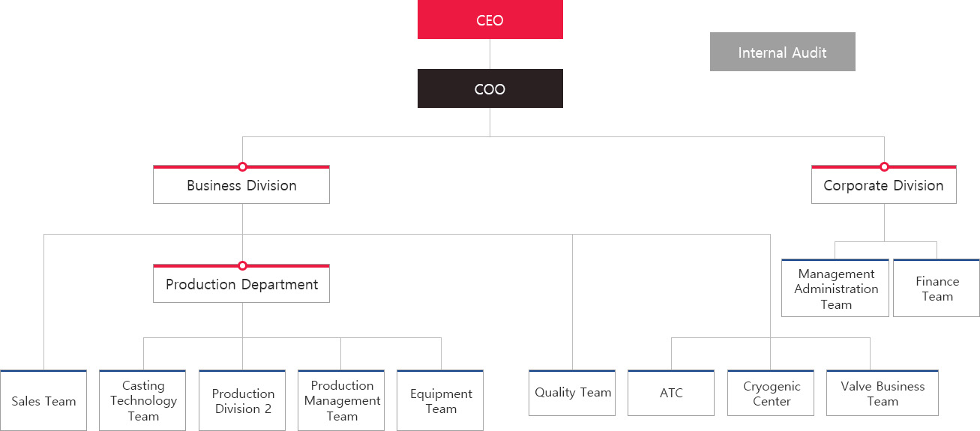The height and width of the screenshot is (431, 980).
Task: Open the Cryogenic Center box
Action: click(x=771, y=393)
